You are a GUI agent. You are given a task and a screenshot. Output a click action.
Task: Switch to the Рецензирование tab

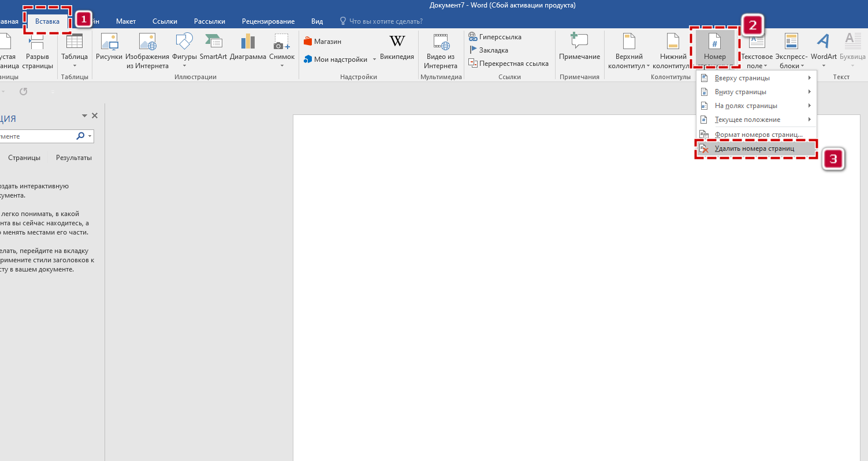268,21
